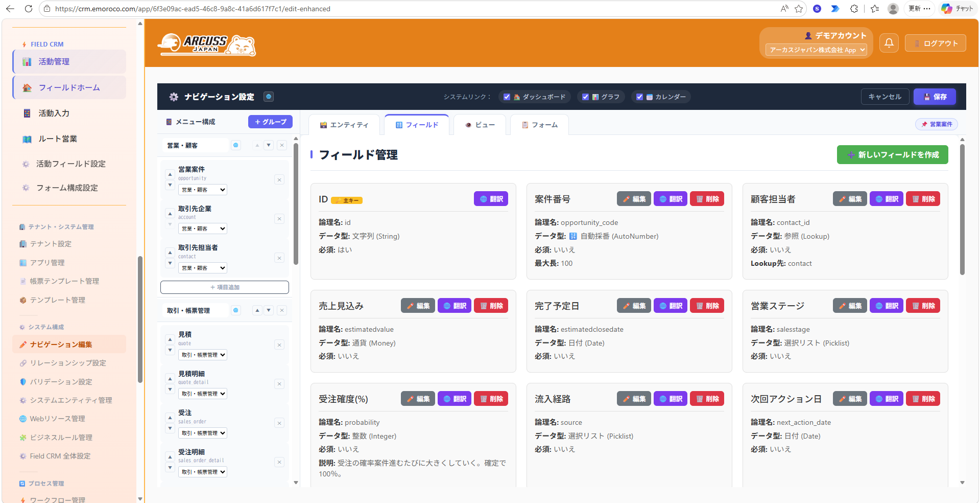Delete the 顧客担当者 field

point(923,199)
